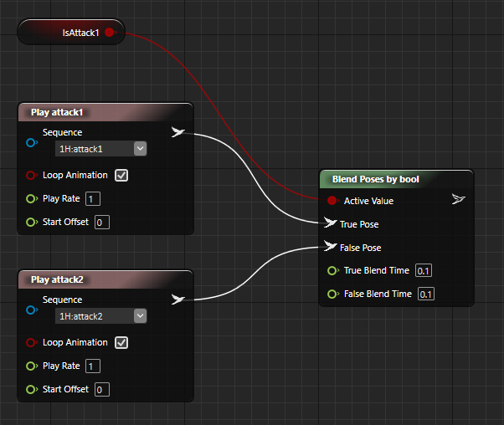Image resolution: width=504 pixels, height=425 pixels.
Task: Click 'Sequence' label in Play attack1 node
Action: pos(62,133)
